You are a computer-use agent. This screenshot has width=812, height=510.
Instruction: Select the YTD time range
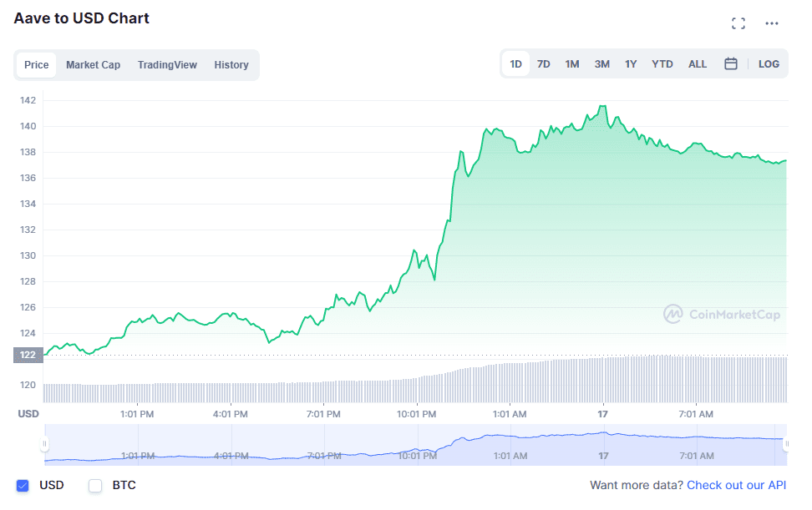662,63
